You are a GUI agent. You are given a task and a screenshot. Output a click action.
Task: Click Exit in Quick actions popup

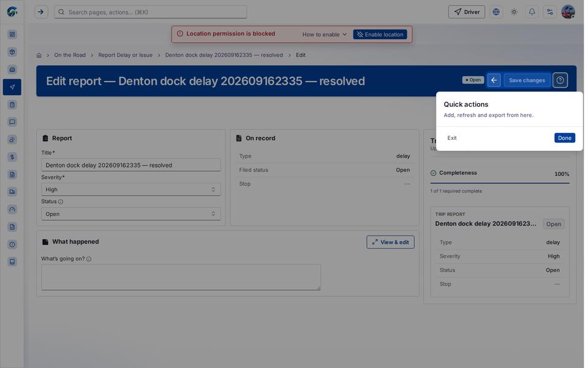(452, 138)
